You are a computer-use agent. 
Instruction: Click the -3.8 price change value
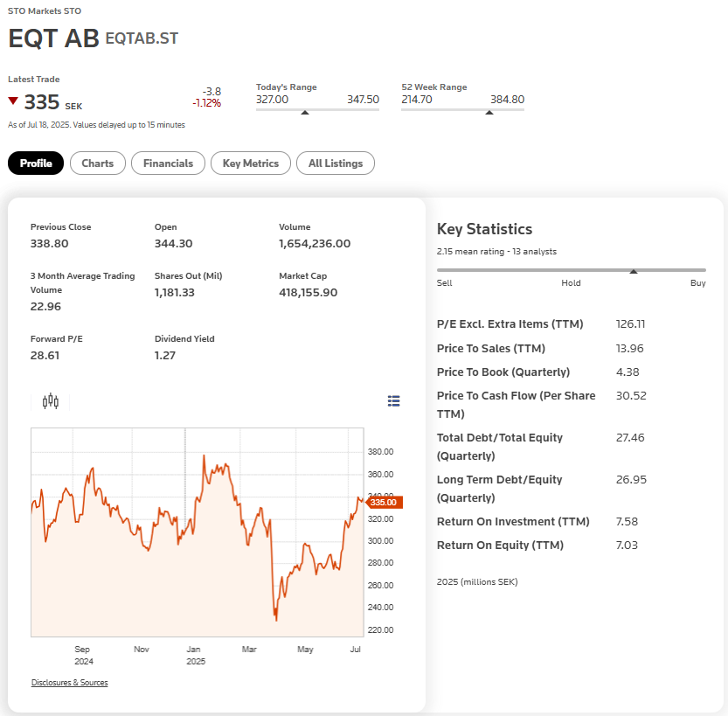click(x=211, y=92)
